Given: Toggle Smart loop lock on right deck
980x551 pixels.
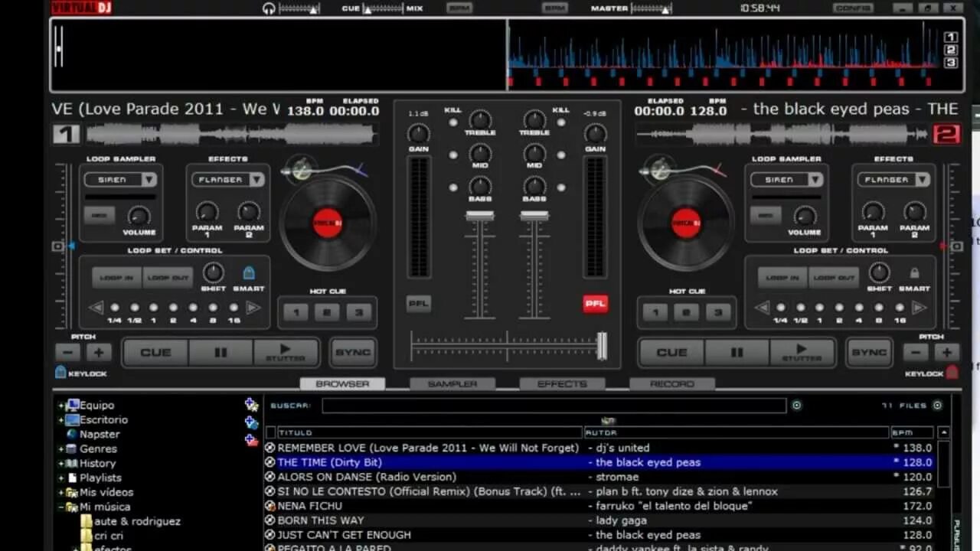Looking at the screenshot, I should [x=914, y=272].
